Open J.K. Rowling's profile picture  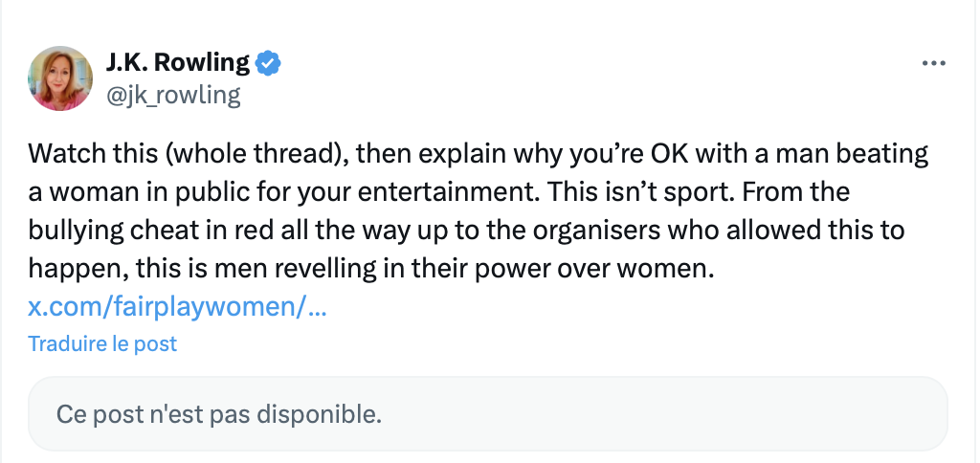[x=60, y=78]
